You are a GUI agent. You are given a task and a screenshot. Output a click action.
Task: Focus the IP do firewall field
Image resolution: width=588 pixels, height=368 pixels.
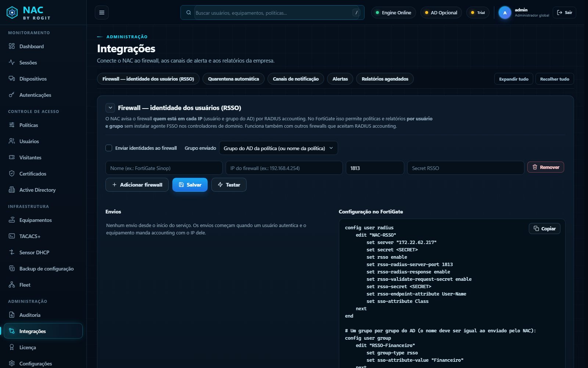pos(284,168)
